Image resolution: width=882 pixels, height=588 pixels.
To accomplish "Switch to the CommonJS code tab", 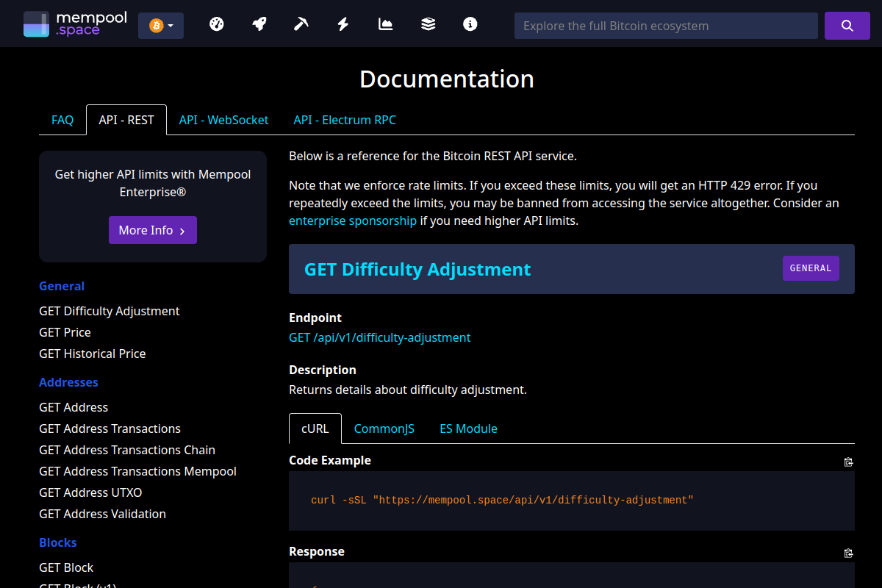I will pos(384,429).
